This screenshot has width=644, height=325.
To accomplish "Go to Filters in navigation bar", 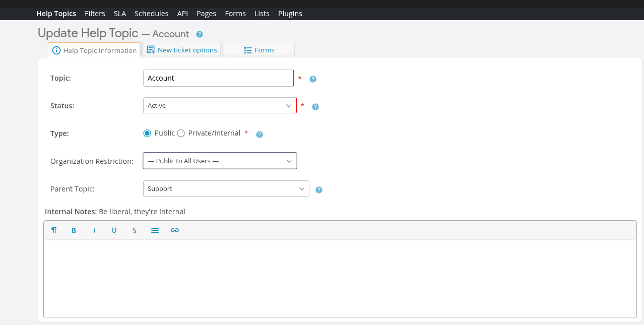I will (95, 14).
